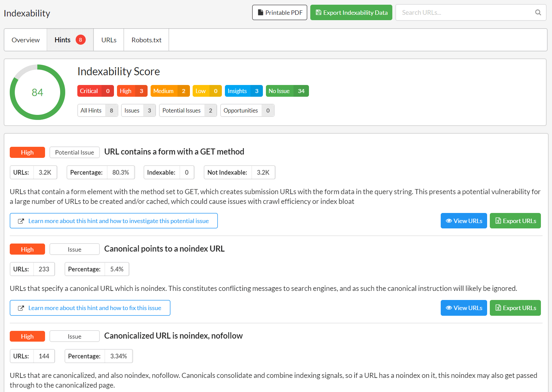The height and width of the screenshot is (392, 552).
Task: Click the indexability score 84 gauge
Action: [x=37, y=92]
